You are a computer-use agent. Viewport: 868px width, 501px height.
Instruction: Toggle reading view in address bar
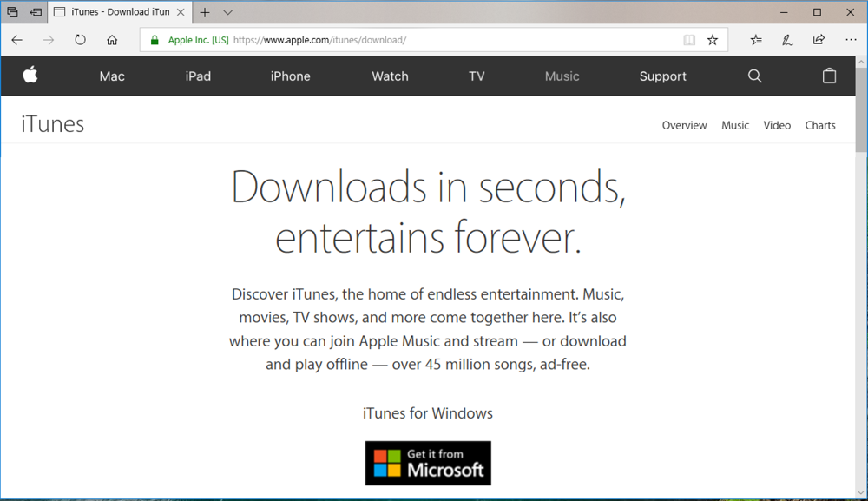point(688,40)
